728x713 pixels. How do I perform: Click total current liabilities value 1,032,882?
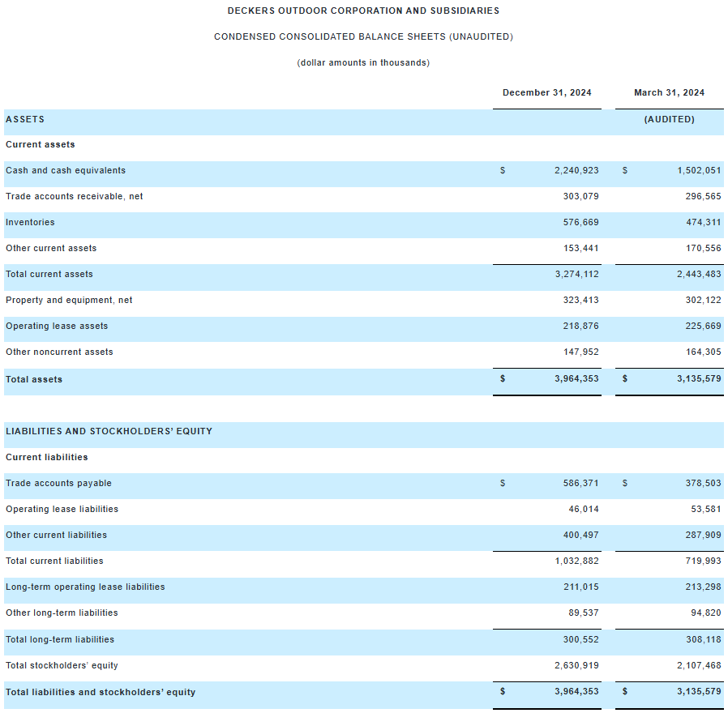click(576, 561)
